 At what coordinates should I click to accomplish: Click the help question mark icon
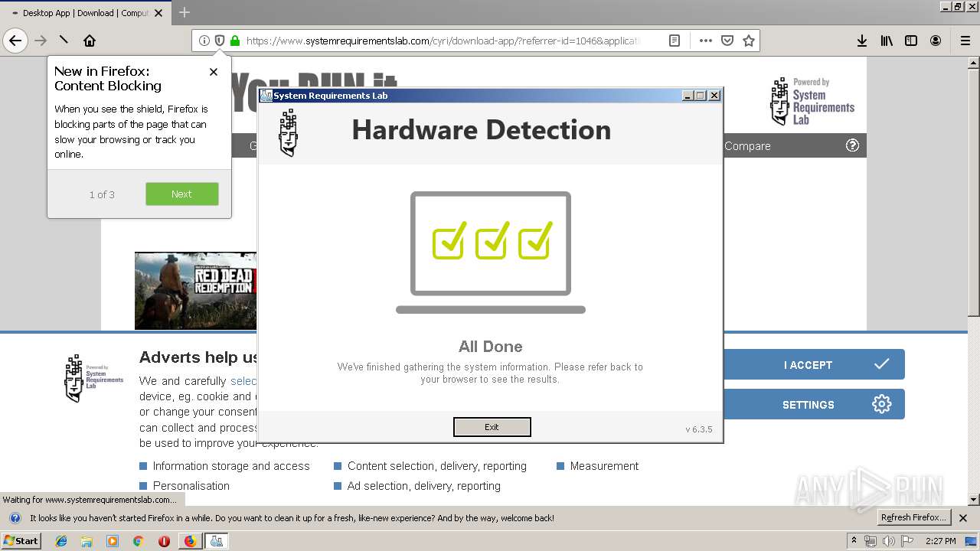pyautogui.click(x=852, y=145)
